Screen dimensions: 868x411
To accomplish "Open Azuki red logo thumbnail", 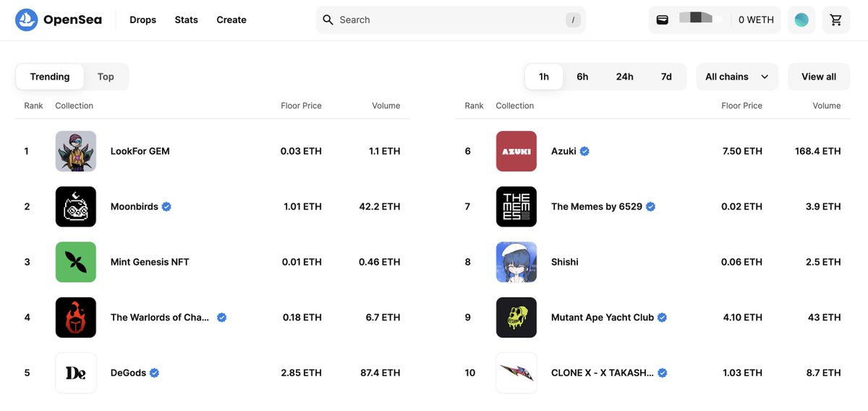I will [516, 151].
